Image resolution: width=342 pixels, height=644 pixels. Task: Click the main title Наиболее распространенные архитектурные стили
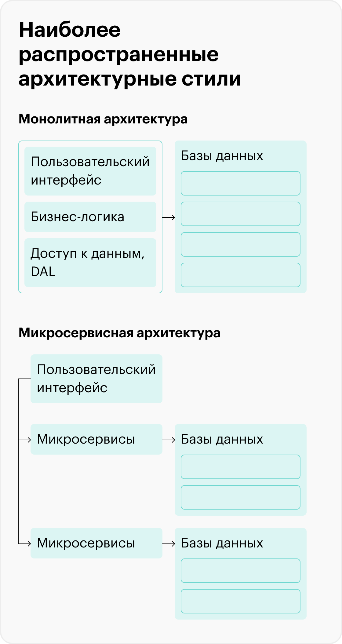[130, 54]
